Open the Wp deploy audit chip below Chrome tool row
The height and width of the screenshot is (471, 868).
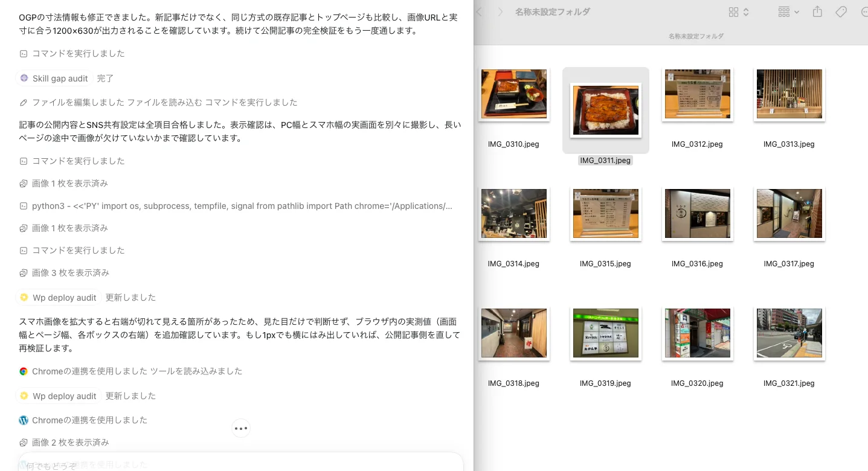[58, 396]
